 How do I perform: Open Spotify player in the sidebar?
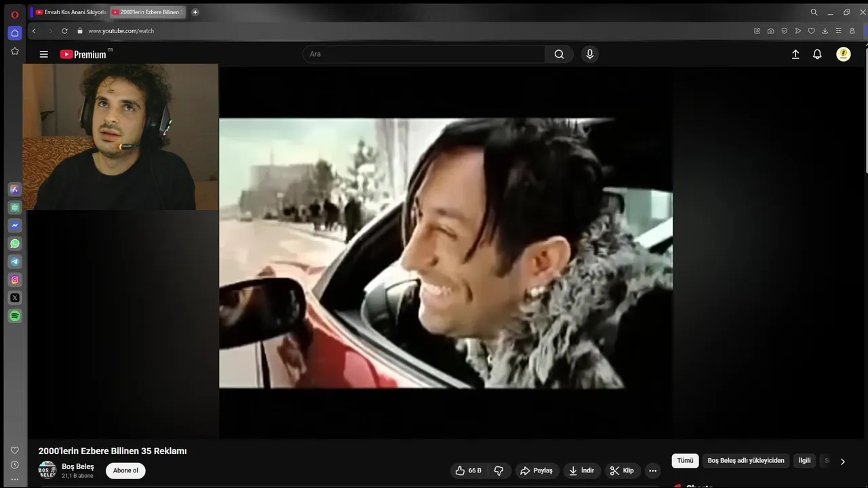tap(15, 316)
